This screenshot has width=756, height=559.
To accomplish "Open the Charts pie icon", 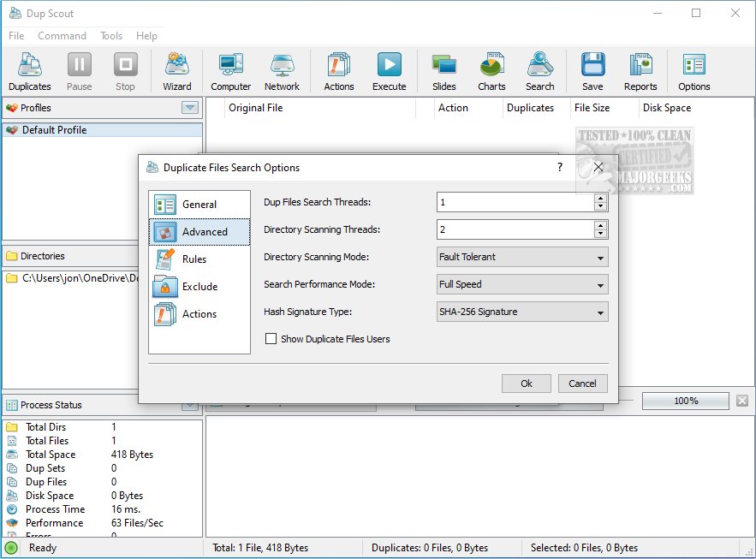I will click(491, 72).
